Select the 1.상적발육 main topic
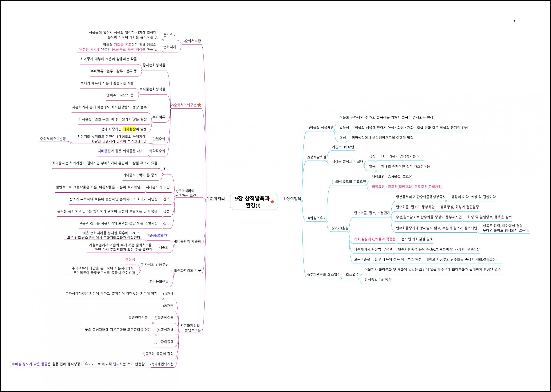This screenshot has width=551, height=392. pyautogui.click(x=292, y=198)
